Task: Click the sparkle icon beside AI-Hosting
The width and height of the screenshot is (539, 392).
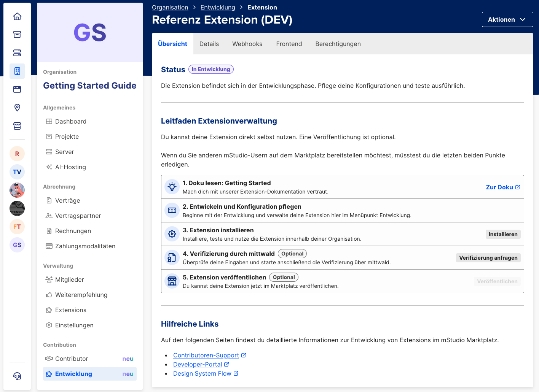Action: pyautogui.click(x=49, y=167)
